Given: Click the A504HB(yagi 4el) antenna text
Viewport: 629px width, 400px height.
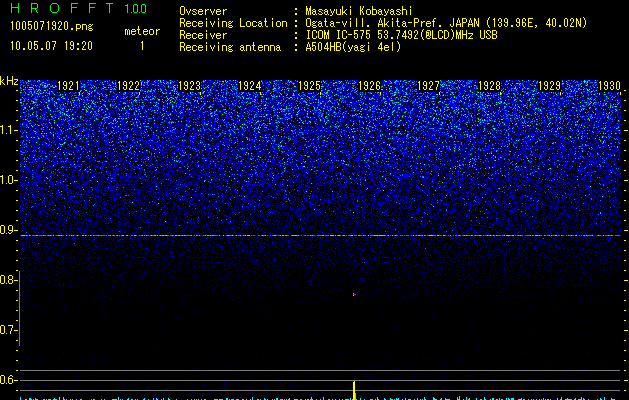Looking at the screenshot, I should tap(353, 47).
